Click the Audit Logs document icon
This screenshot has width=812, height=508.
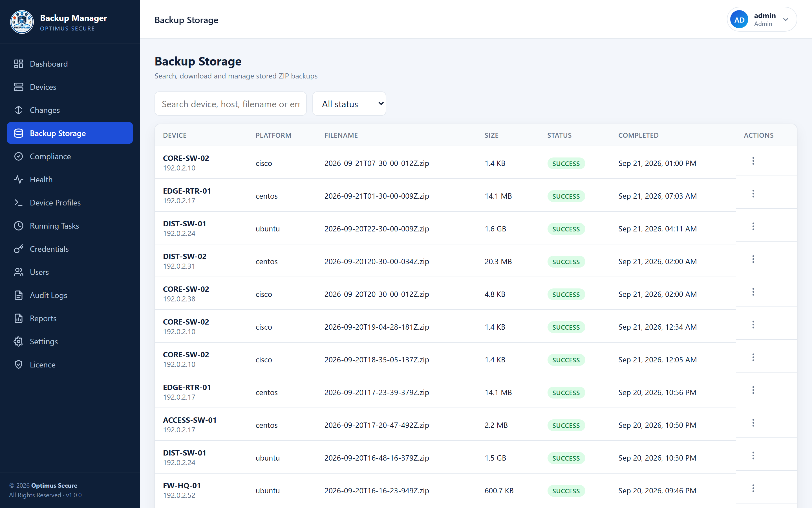(18, 296)
